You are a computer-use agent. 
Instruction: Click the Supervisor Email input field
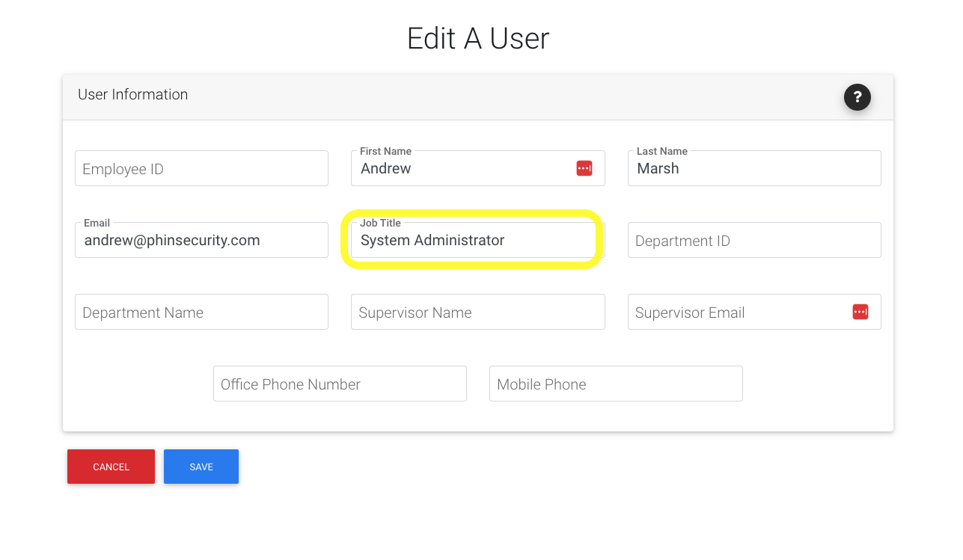tap(754, 312)
